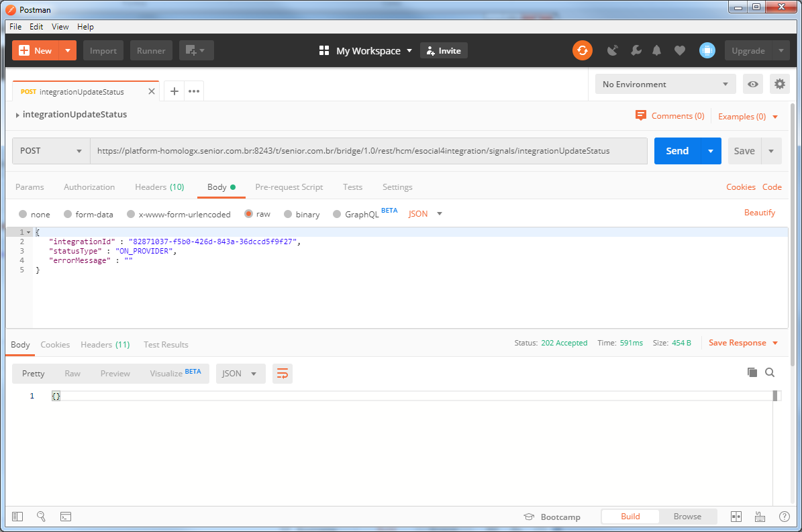Open the Help menu

[85, 27]
